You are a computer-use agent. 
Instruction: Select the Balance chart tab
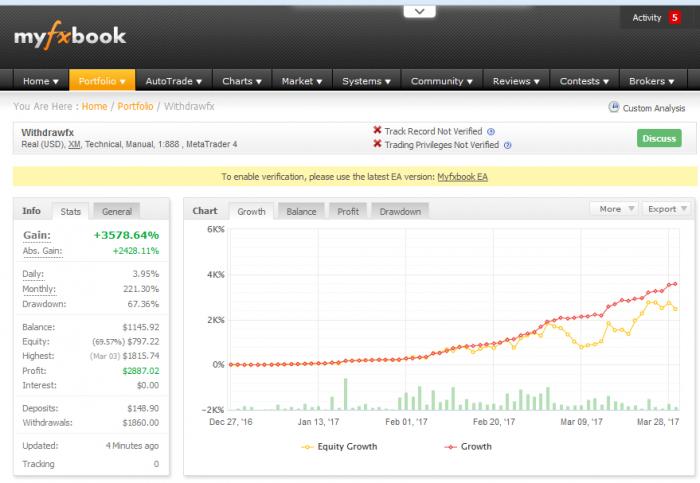click(301, 212)
